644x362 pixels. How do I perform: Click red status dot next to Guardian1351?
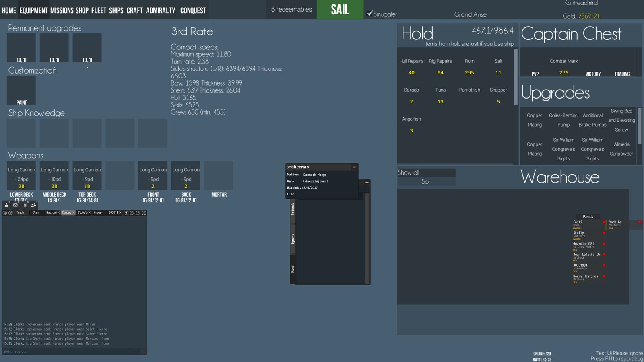click(604, 244)
